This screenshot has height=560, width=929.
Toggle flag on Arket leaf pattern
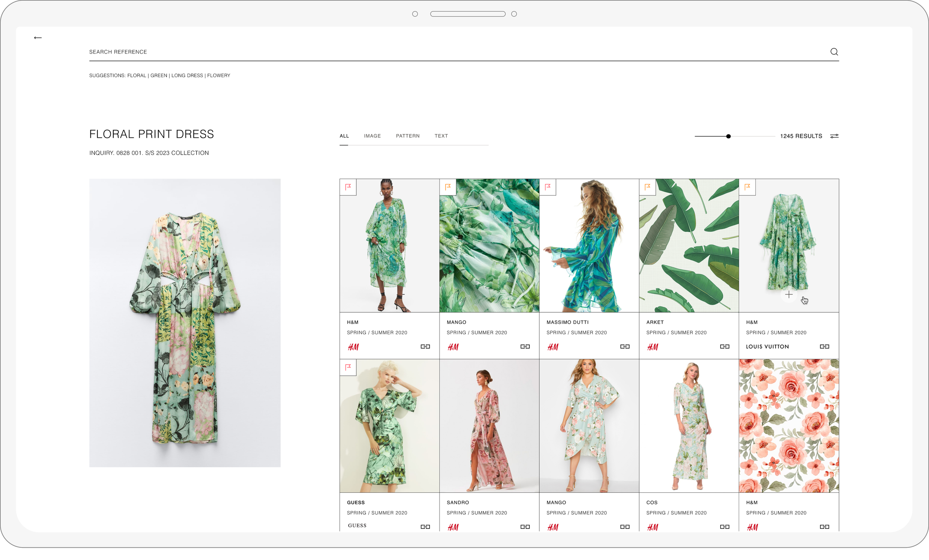tap(647, 187)
